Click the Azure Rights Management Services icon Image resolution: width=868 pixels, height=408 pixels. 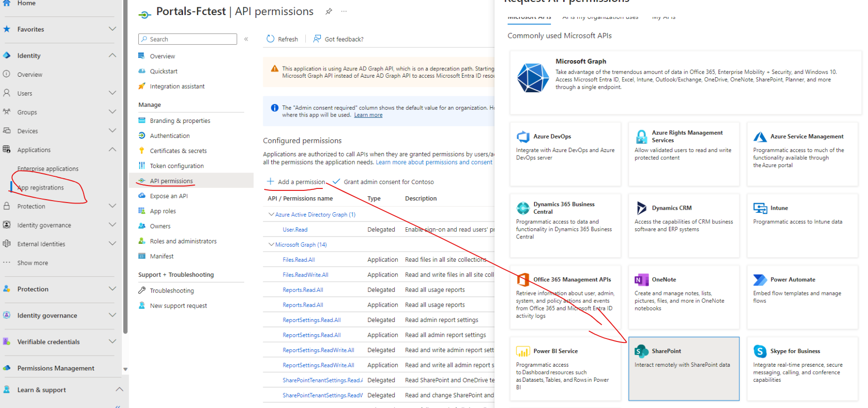point(641,136)
